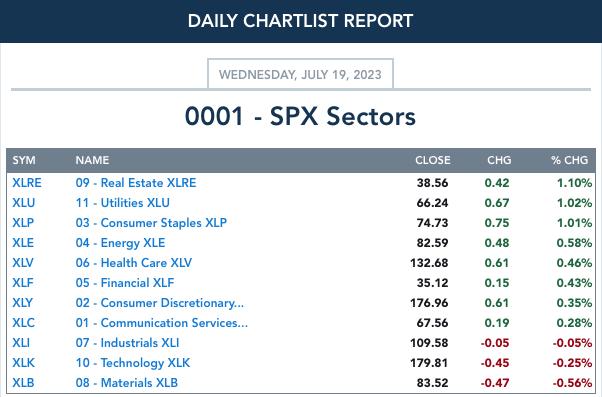Open the XLE symbol link
This screenshot has height=397, width=602.
tap(23, 243)
